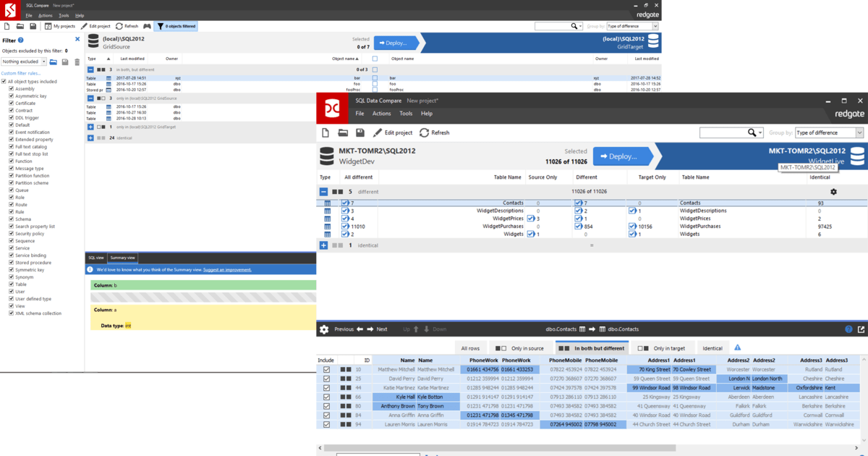The width and height of the screenshot is (868, 456).
Task: Uncheck Include for Kyle Hall row
Action: pyautogui.click(x=326, y=397)
